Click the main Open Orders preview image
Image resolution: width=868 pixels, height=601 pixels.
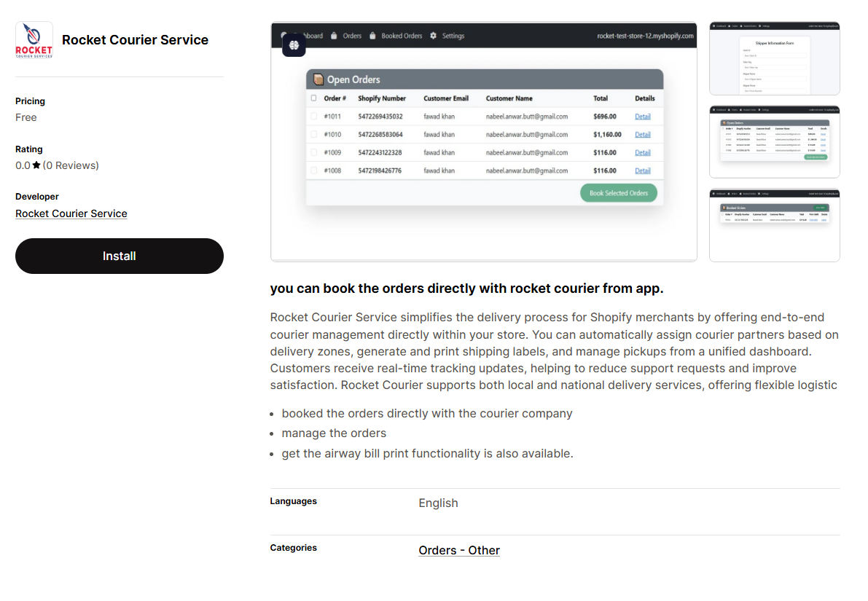(x=484, y=141)
